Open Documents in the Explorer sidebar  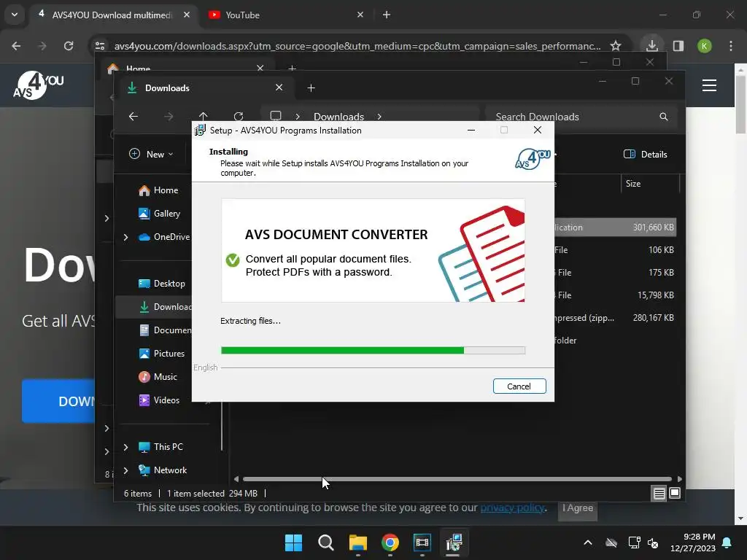pyautogui.click(x=165, y=330)
